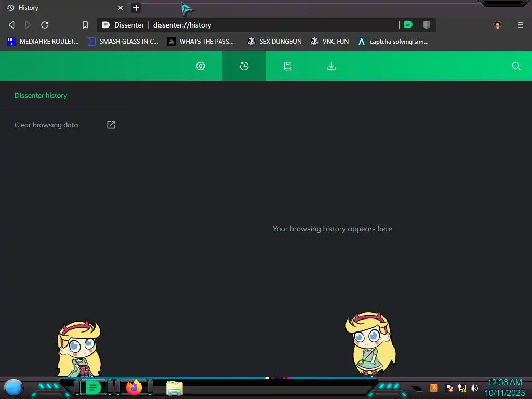The image size is (532, 399).
Task: Open captcha solving sim... bookmark
Action: [393, 42]
